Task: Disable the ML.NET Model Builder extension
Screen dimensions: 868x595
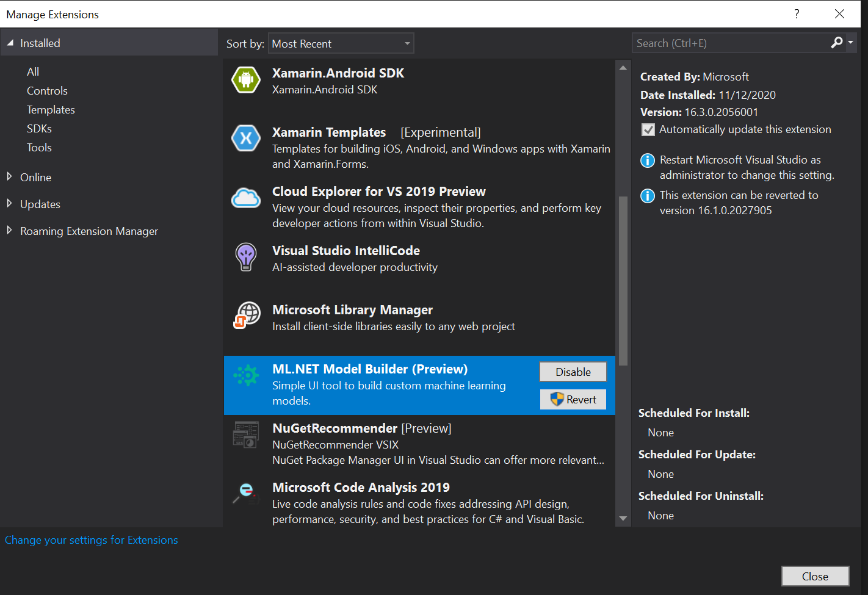Action: pyautogui.click(x=573, y=371)
